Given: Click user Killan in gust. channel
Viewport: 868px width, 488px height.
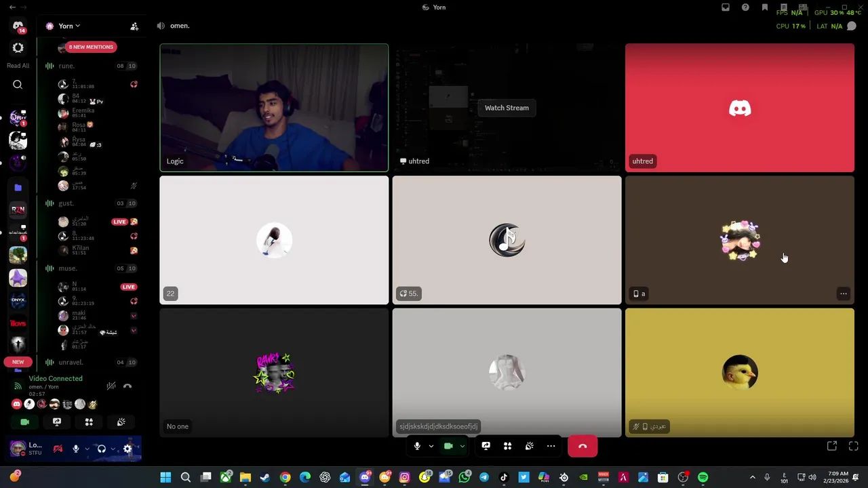Looking at the screenshot, I should coord(96,250).
